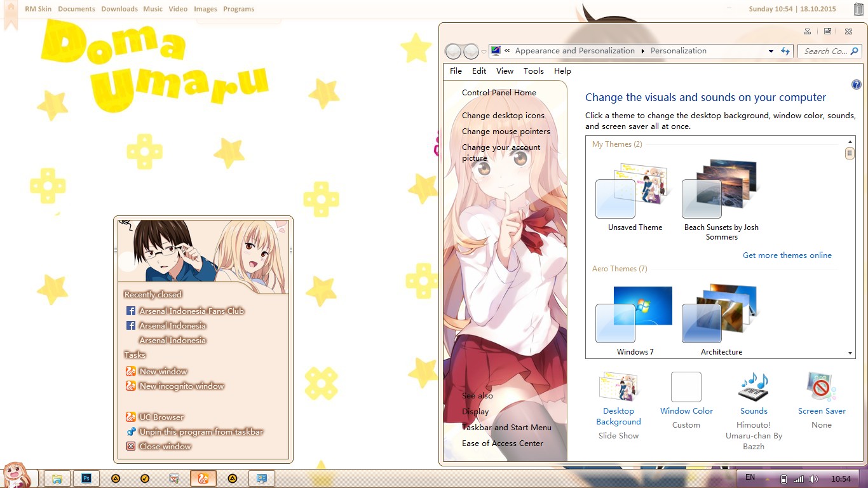Click the Facebook icon beside Arsenal Indonesia Fans Club
868x488 pixels.
130,311
